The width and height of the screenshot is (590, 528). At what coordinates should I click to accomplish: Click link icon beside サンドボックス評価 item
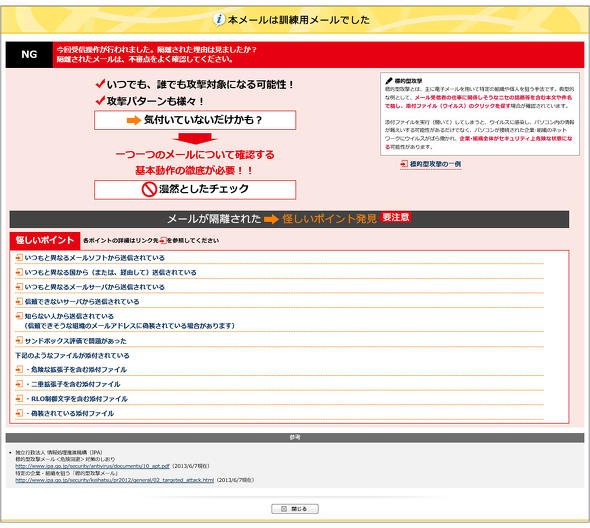(x=19, y=340)
